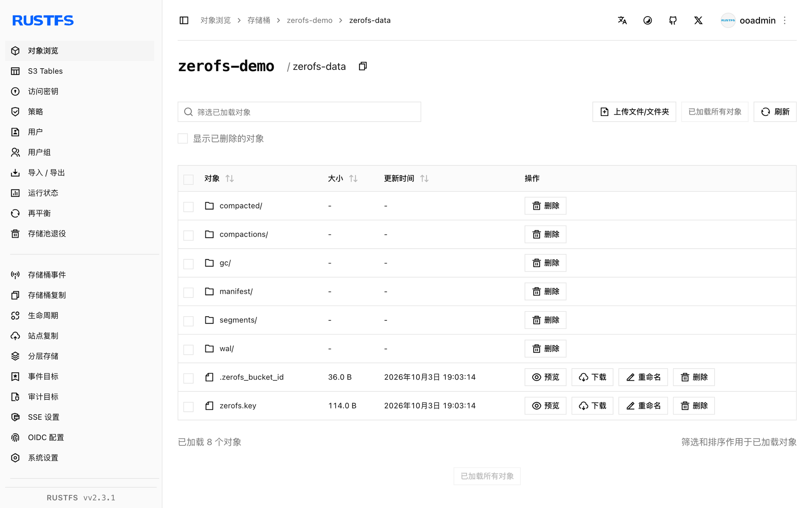Select the zerofs.key row checkbox

188,406
